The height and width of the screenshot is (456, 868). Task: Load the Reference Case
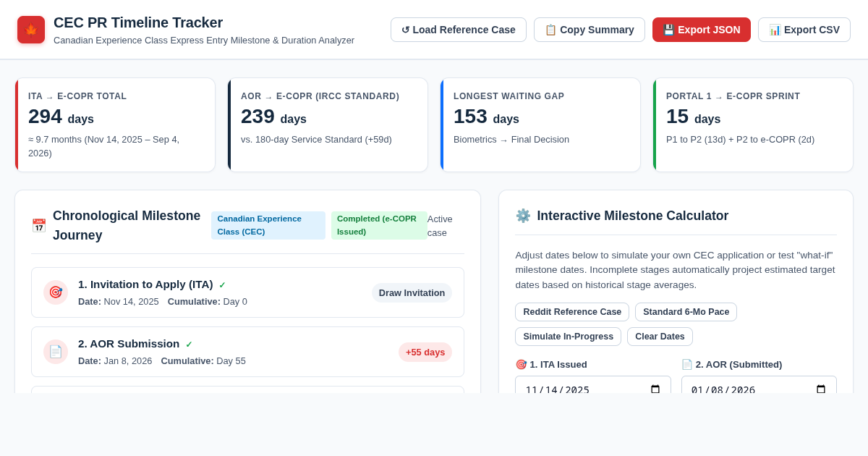[x=459, y=30]
